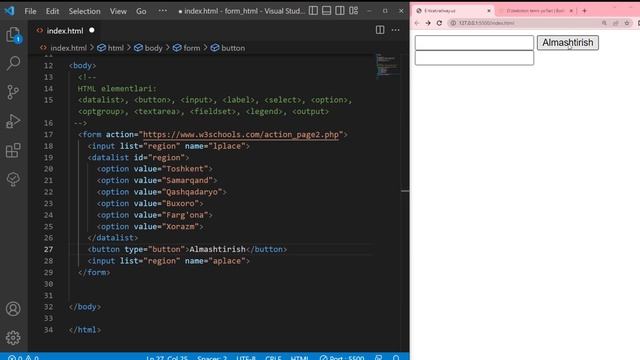The height and width of the screenshot is (360, 640).
Task: Open editor More Actions ellipsis
Action: [x=396, y=30]
